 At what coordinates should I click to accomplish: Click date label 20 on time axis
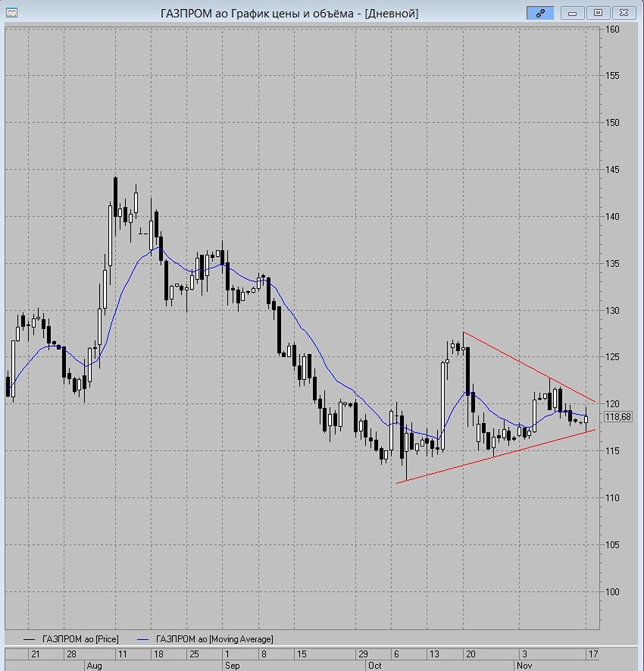(x=470, y=654)
